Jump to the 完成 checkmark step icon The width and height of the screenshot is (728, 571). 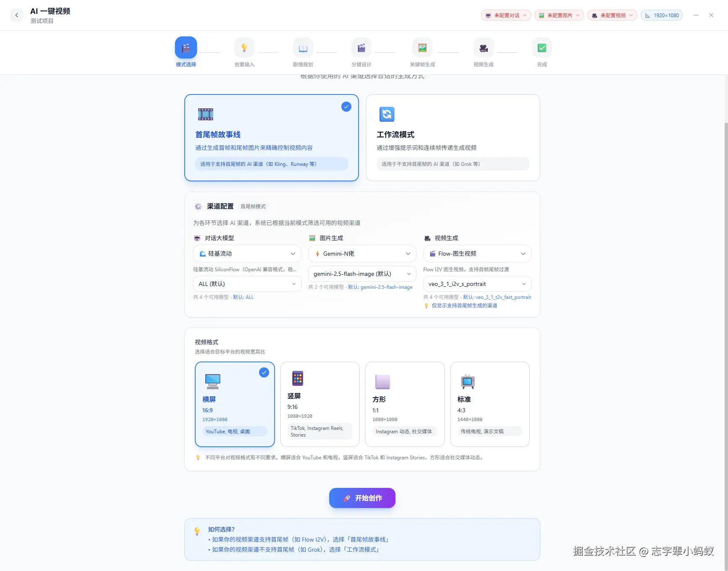click(x=542, y=47)
